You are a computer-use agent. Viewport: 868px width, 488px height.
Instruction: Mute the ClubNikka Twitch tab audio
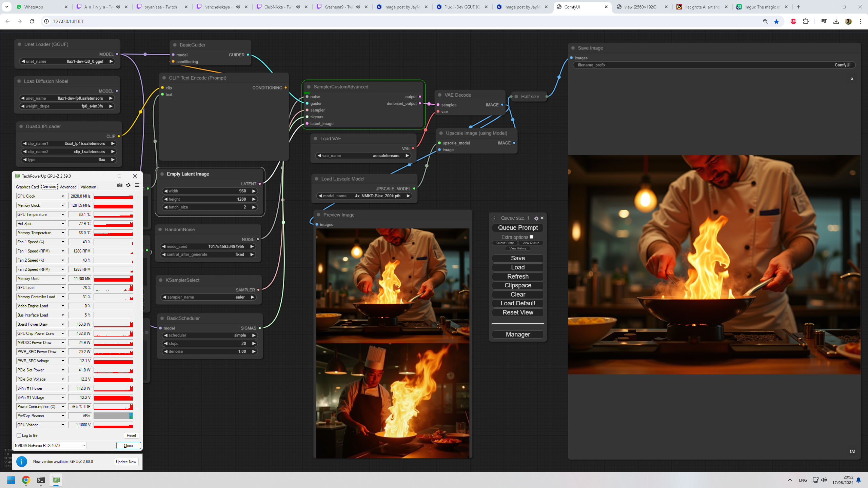[x=298, y=7]
